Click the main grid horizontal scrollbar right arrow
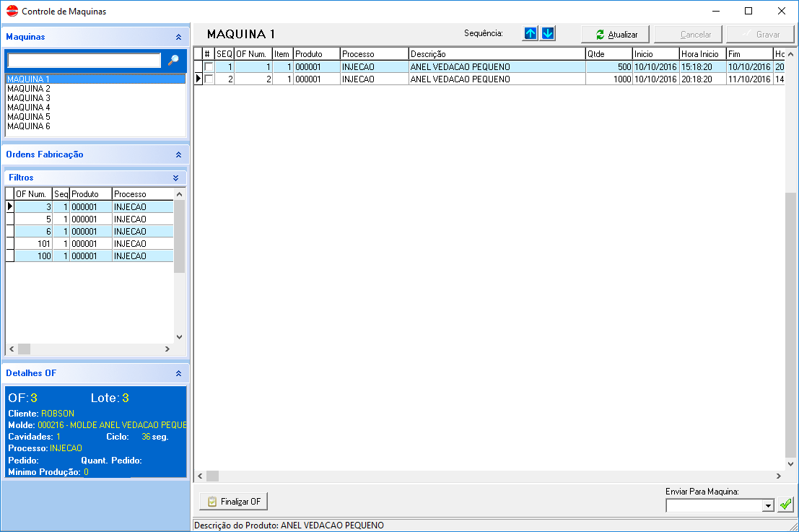 (779, 476)
